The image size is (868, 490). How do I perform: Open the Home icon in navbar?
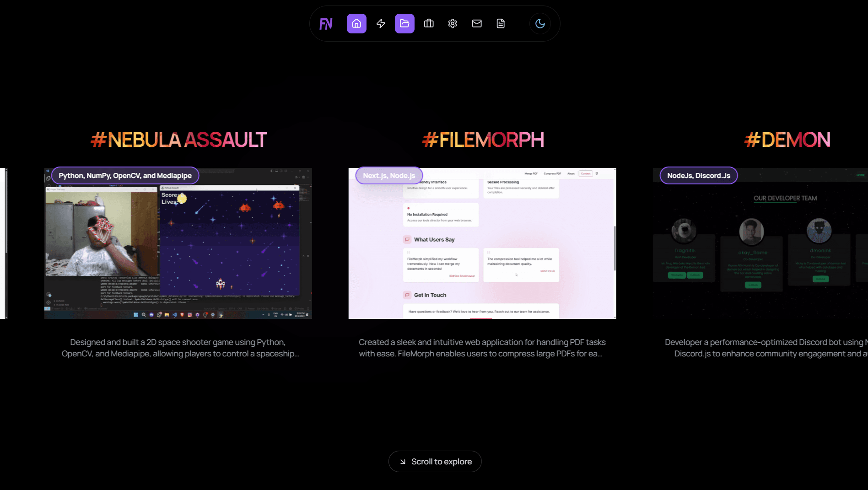point(356,24)
